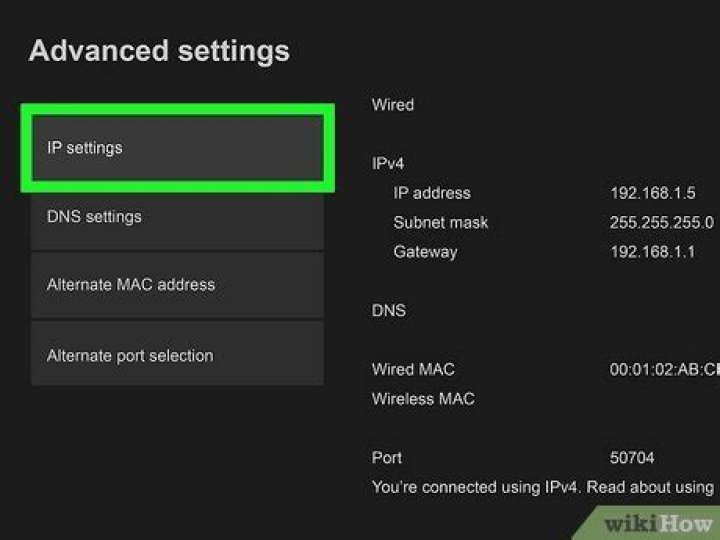Click the IPv4 section label

(x=388, y=163)
